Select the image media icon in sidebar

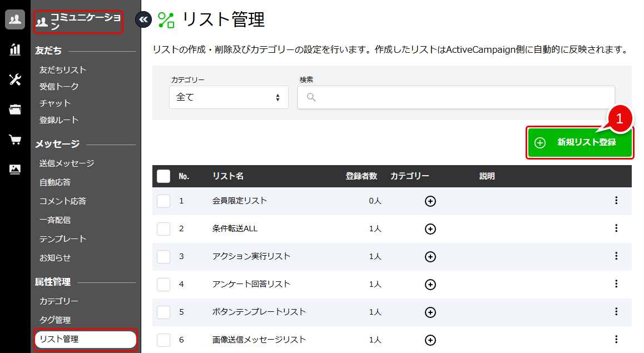(x=14, y=169)
